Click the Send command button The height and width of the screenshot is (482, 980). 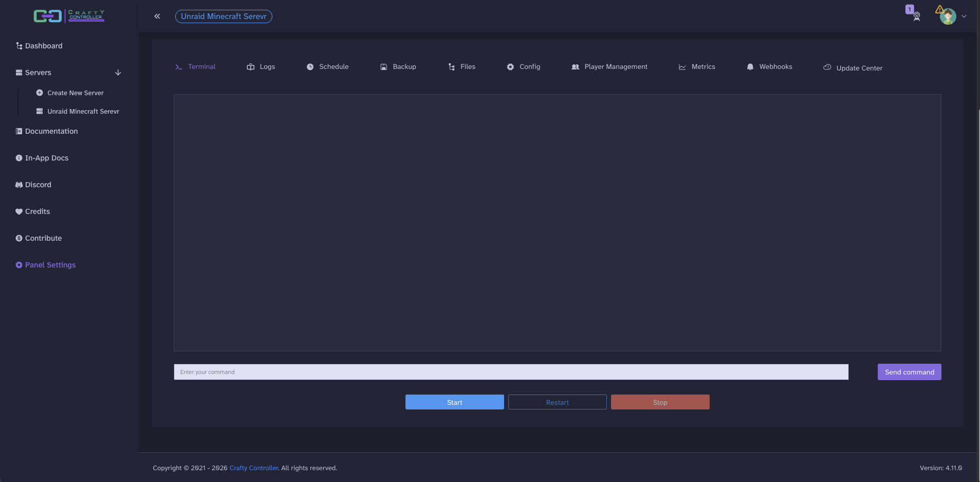coord(910,372)
